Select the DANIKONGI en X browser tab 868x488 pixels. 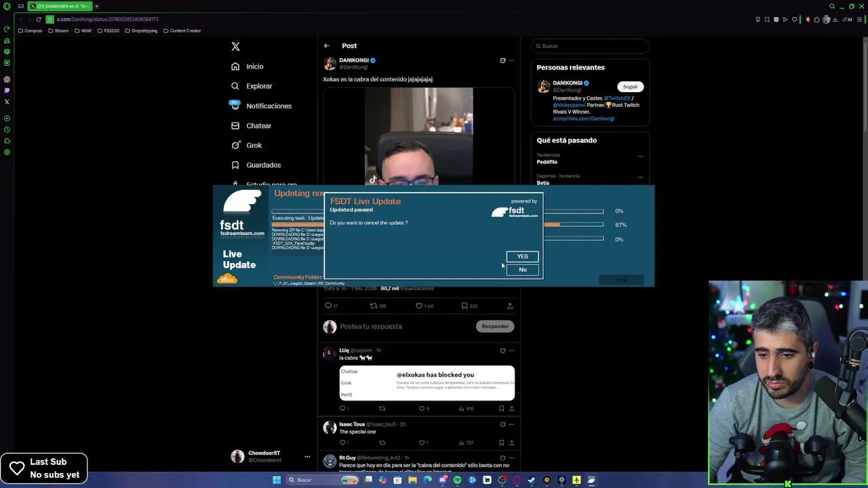click(60, 6)
